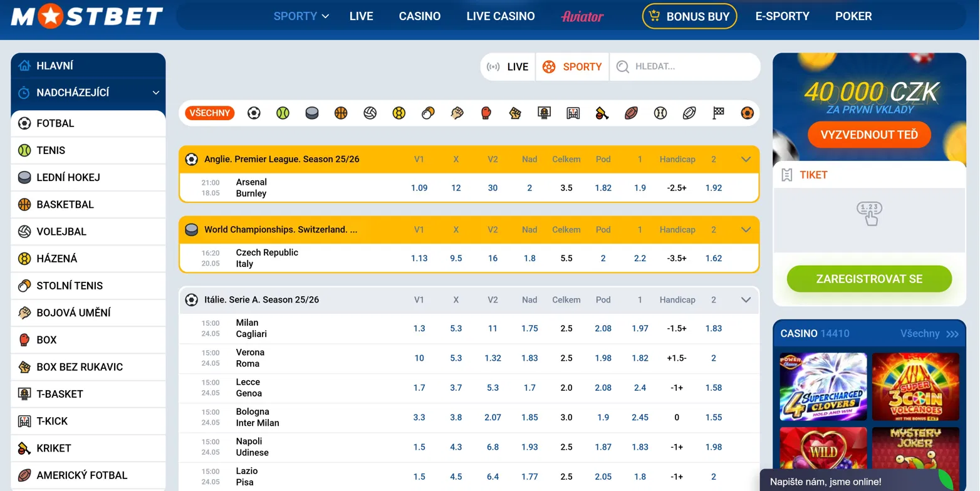The height and width of the screenshot is (491, 980).
Task: Open the Super 3 Coin Volcanoes casino game
Action: click(x=915, y=386)
